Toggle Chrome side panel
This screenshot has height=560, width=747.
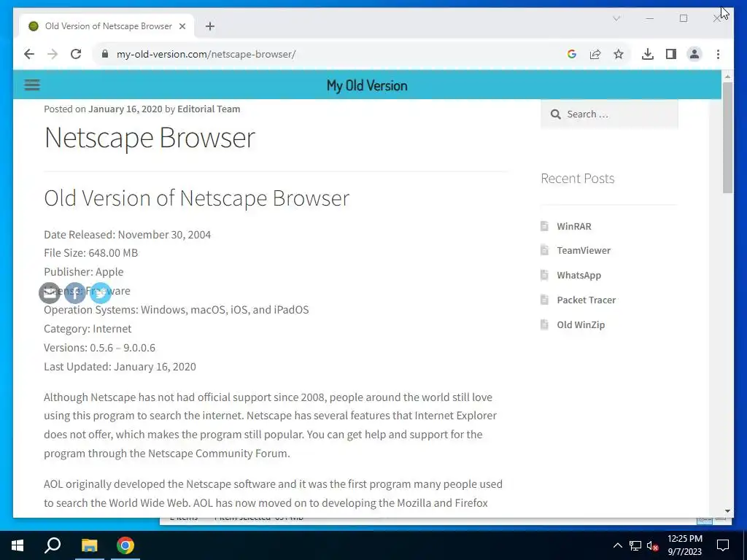pyautogui.click(x=671, y=54)
